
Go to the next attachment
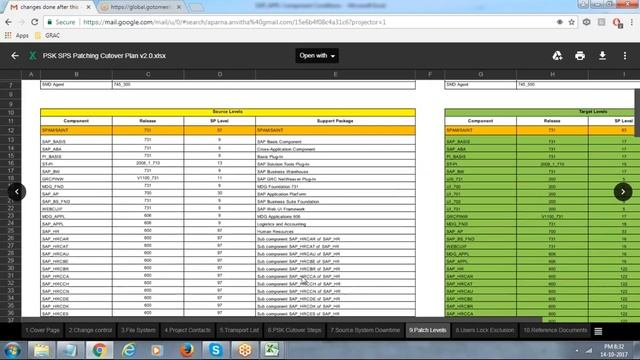pos(623,191)
